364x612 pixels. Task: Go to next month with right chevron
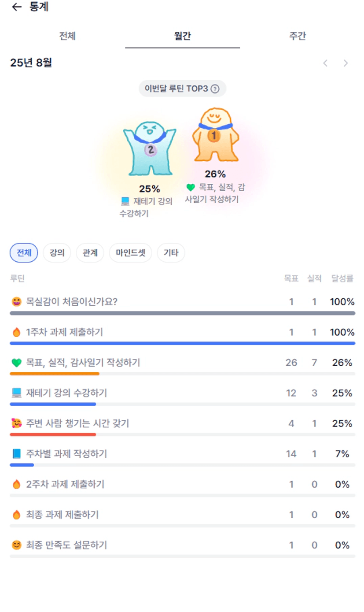[x=346, y=63]
